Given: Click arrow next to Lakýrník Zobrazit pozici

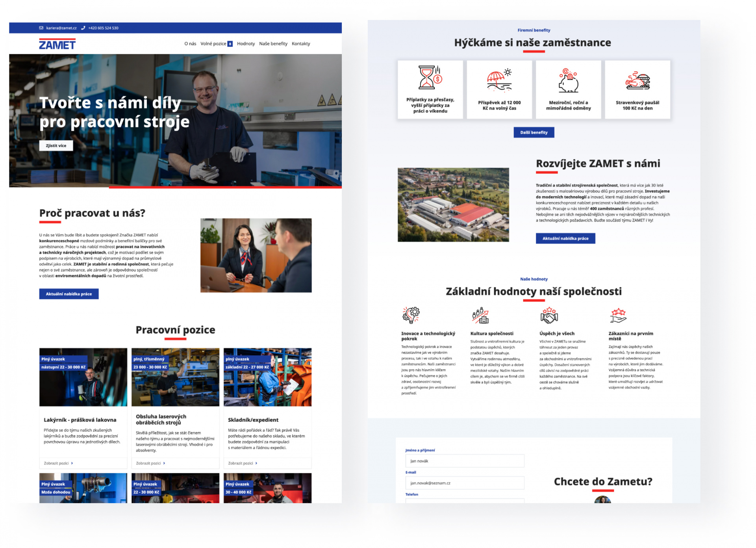Looking at the screenshot, I should click(x=72, y=463).
